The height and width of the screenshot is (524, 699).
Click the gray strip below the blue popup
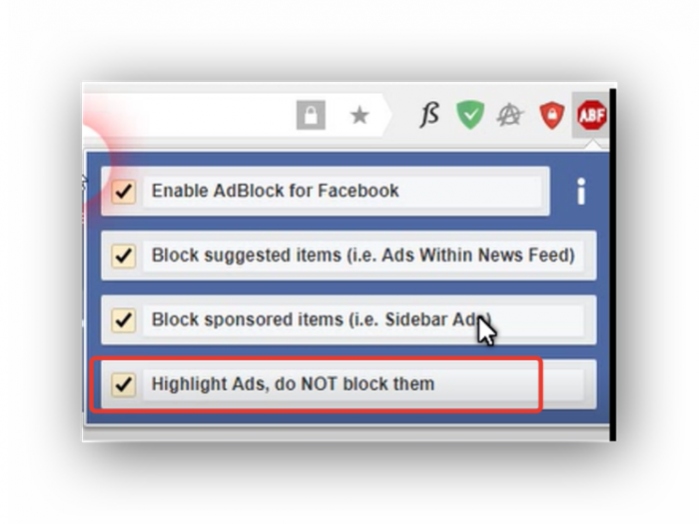(x=346, y=432)
